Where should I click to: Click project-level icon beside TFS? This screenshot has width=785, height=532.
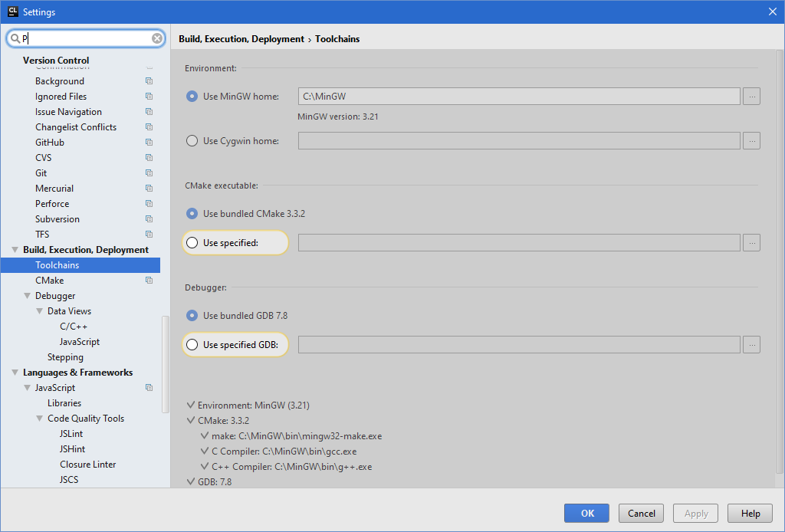149,235
